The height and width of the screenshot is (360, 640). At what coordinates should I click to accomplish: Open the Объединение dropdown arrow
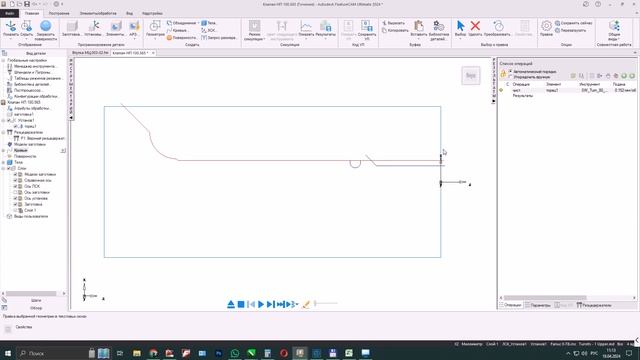click(198, 23)
